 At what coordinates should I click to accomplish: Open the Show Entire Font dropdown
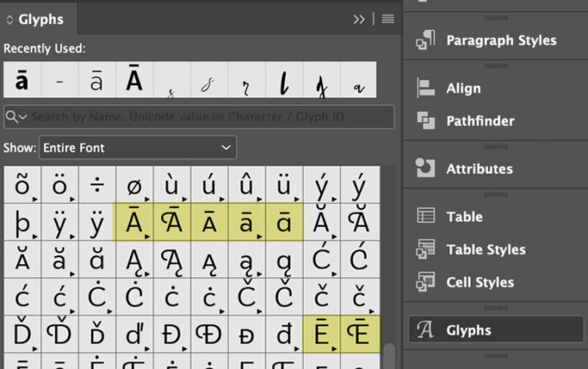[138, 148]
